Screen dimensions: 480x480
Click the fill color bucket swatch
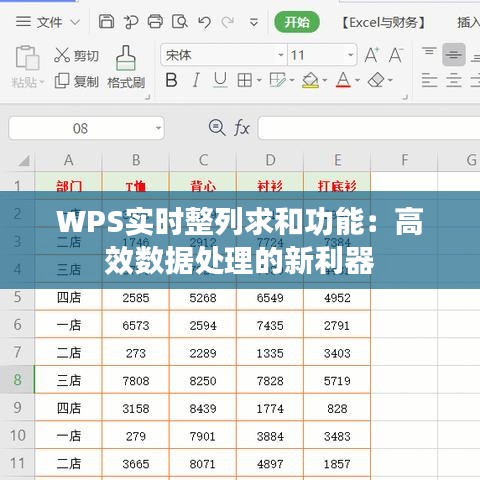[x=310, y=80]
